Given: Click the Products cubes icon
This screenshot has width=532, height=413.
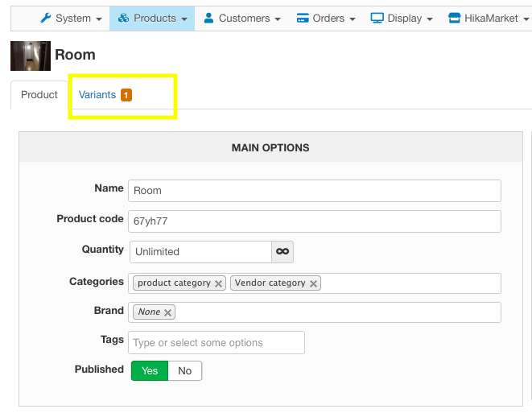Looking at the screenshot, I should pos(123,19).
